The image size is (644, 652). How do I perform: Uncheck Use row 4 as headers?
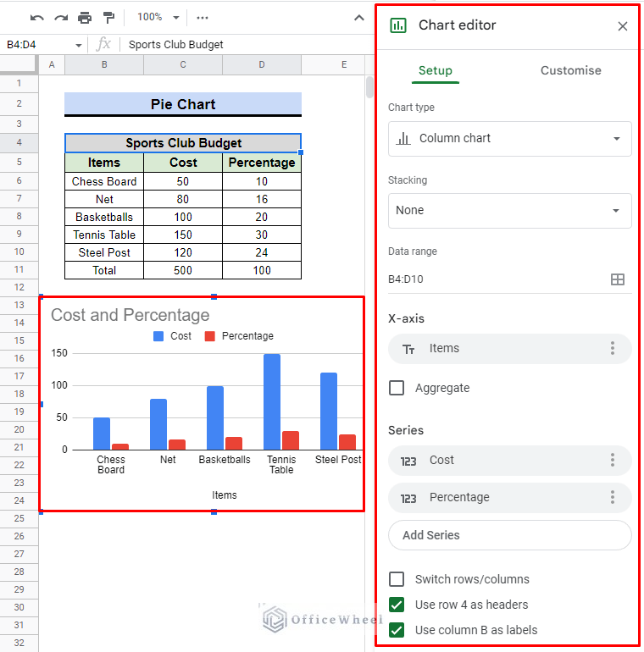pos(397,605)
